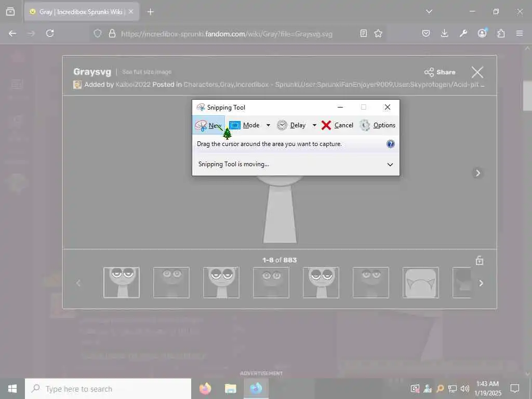Screen dimensions: 532x399
Task: Reload the current page
Action: click(x=50, y=33)
